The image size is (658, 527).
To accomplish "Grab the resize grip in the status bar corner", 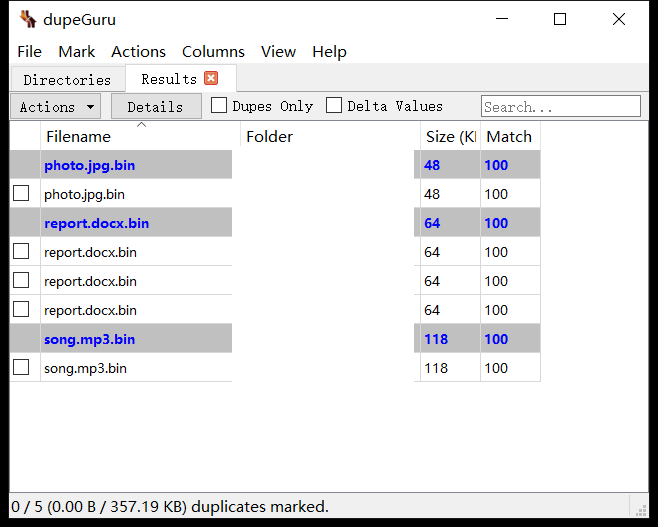I will tap(640, 509).
